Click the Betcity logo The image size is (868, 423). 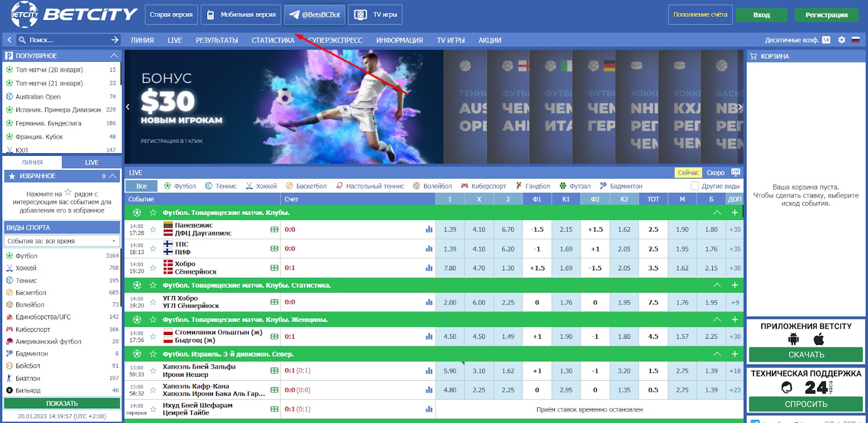pos(74,15)
